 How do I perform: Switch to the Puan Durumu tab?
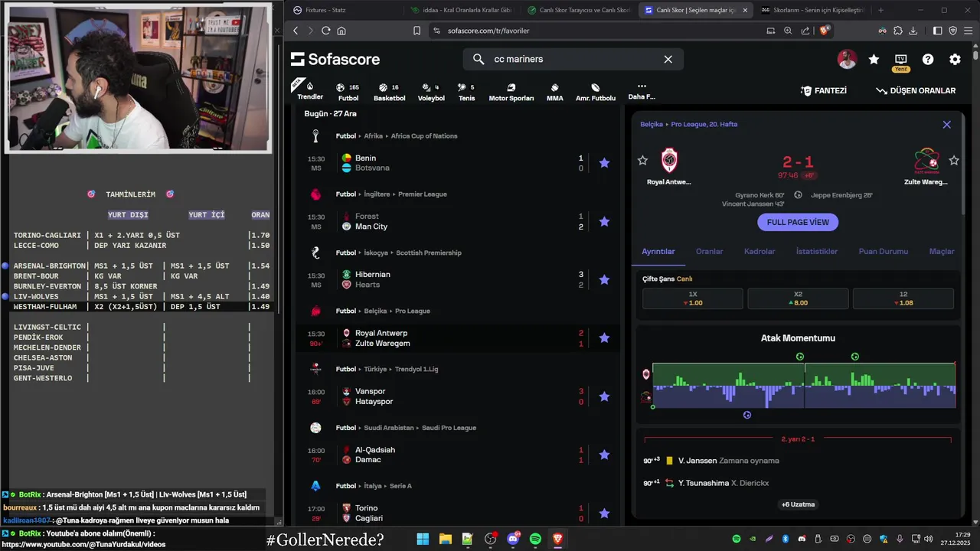884,252
